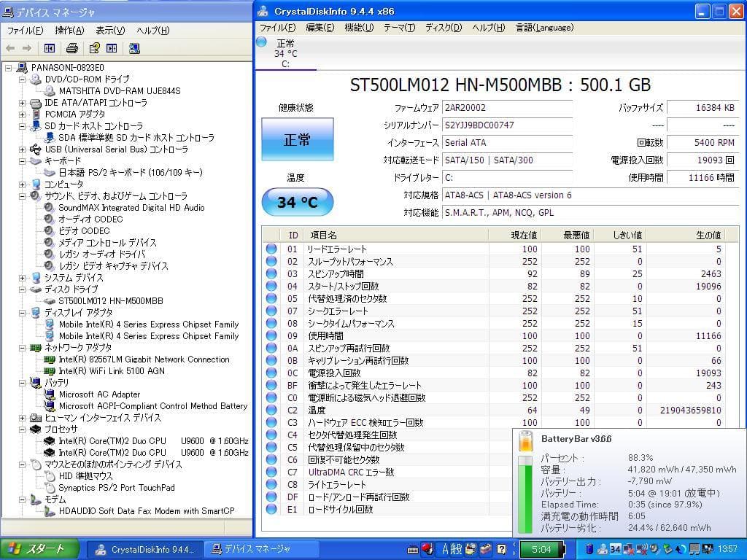Expand the PCMCIA アダプタ node
Viewport: 747px width, 560px height.
23,115
